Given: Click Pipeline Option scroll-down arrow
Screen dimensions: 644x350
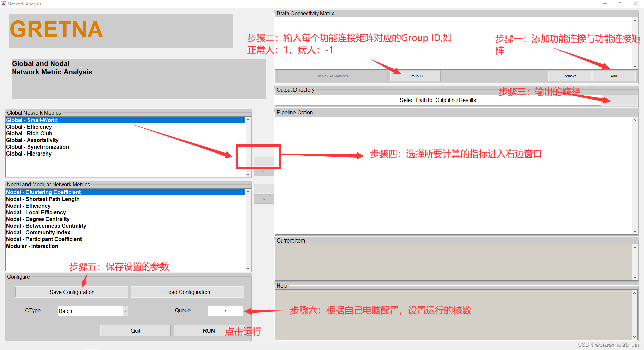Looking at the screenshot, I should (635, 231).
